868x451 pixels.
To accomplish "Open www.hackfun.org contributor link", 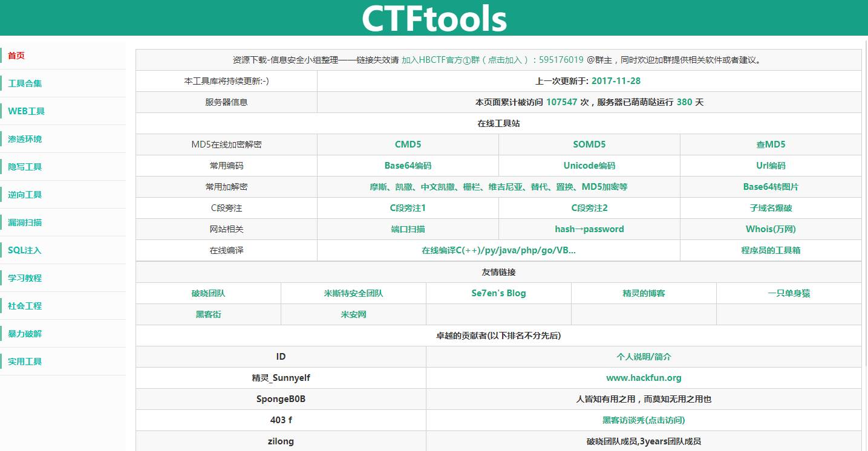I will 644,378.
